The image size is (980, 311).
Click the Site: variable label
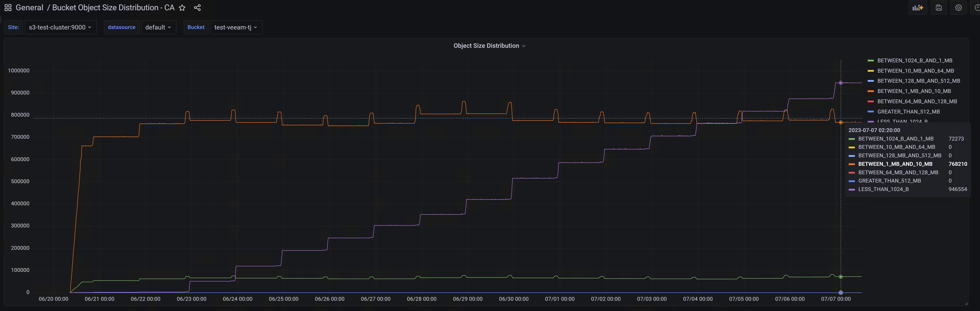tap(14, 27)
